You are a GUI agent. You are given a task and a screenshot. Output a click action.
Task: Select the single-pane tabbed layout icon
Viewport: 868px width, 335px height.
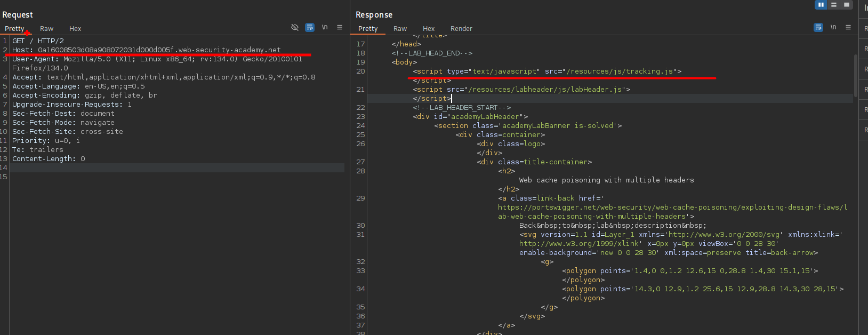pyautogui.click(x=847, y=5)
